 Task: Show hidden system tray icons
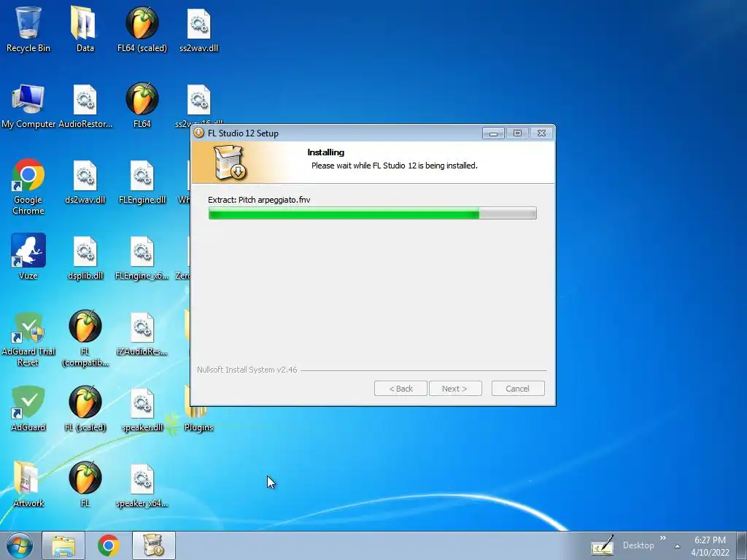[677, 546]
